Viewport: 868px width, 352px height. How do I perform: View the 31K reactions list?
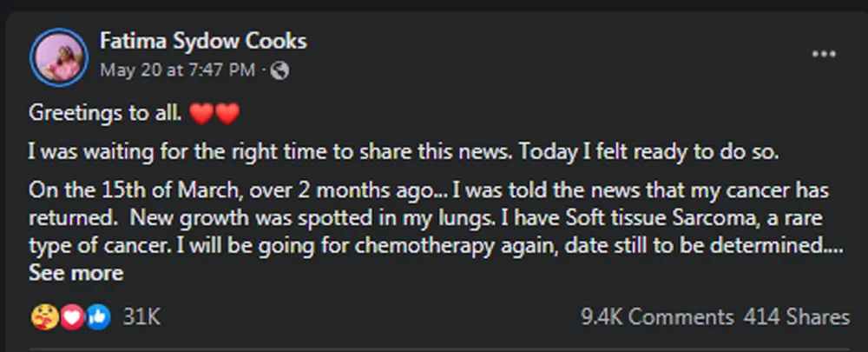pos(141,317)
